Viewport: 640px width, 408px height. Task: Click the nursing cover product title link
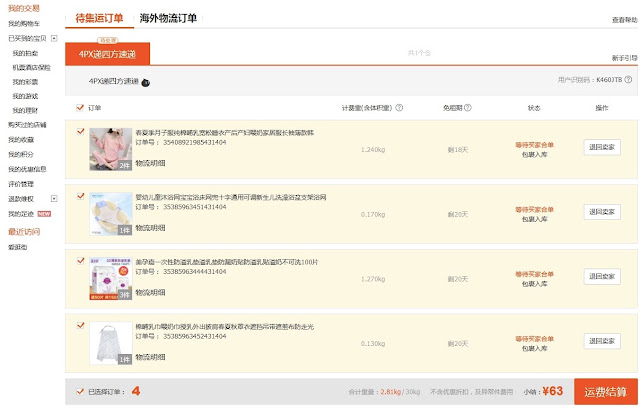[x=224, y=326]
